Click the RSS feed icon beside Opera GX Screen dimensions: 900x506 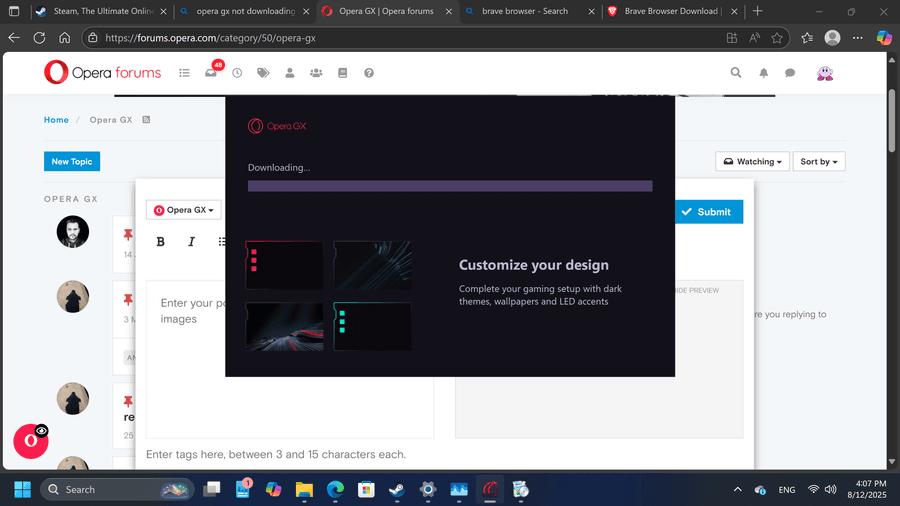coord(146,120)
